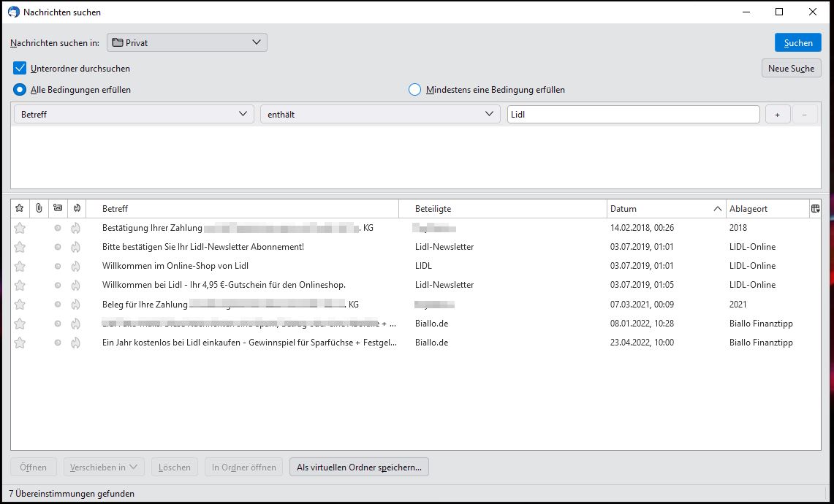Click the search term field containing 'Lidl'

[633, 115]
